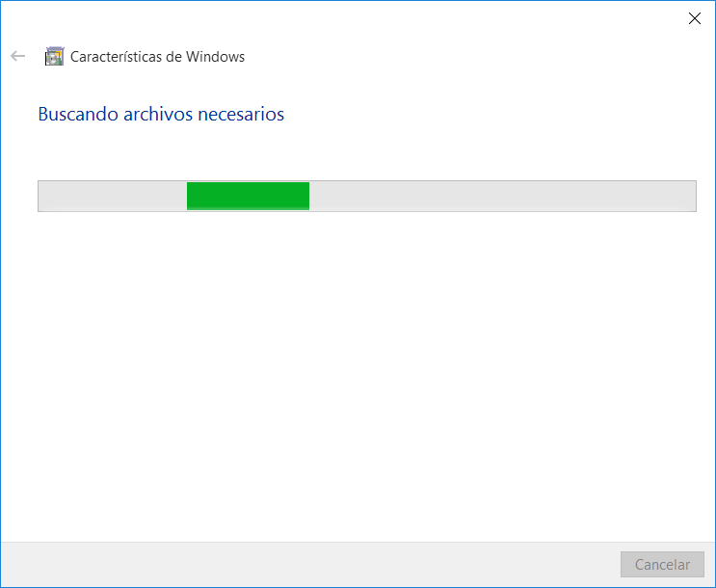Click the gray footer bar beside Cancelar
This screenshot has height=588, width=716.
(310, 565)
